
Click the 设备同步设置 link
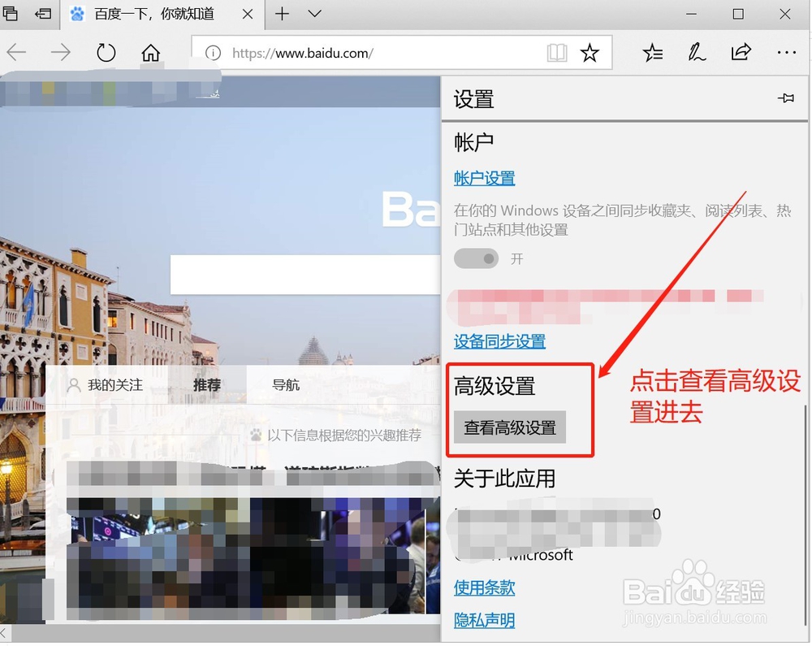499,343
